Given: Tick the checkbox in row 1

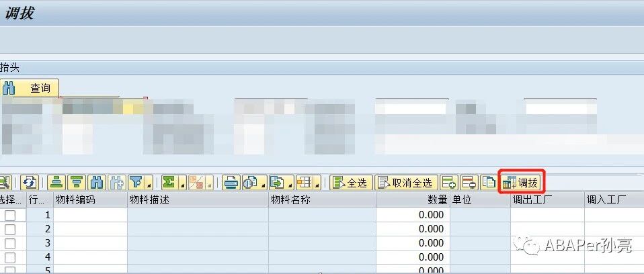Looking at the screenshot, I should [x=10, y=215].
